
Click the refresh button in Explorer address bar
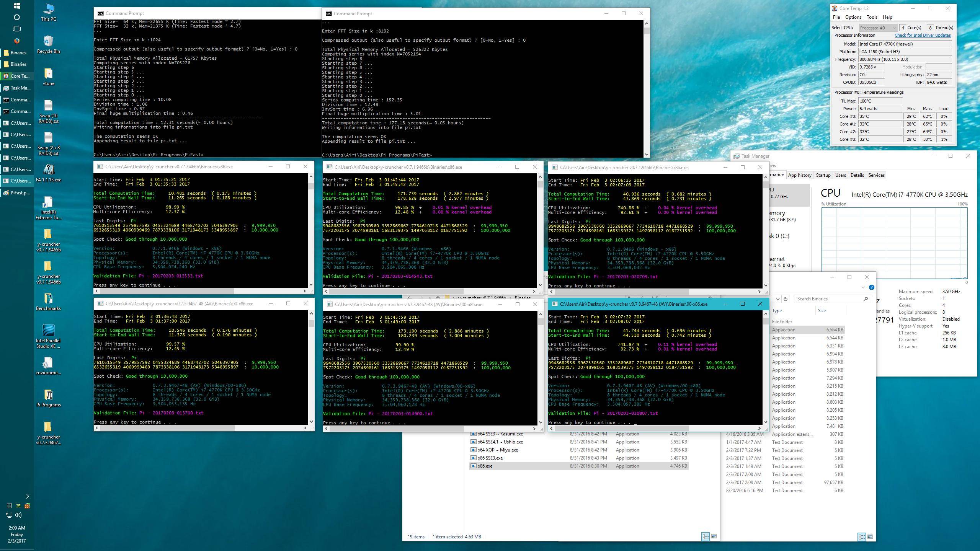pos(786,299)
